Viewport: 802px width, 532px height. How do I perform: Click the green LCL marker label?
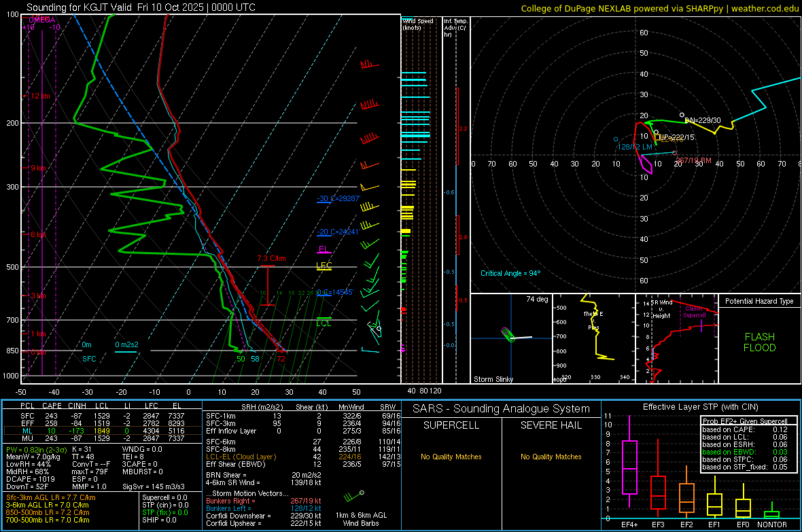(324, 323)
